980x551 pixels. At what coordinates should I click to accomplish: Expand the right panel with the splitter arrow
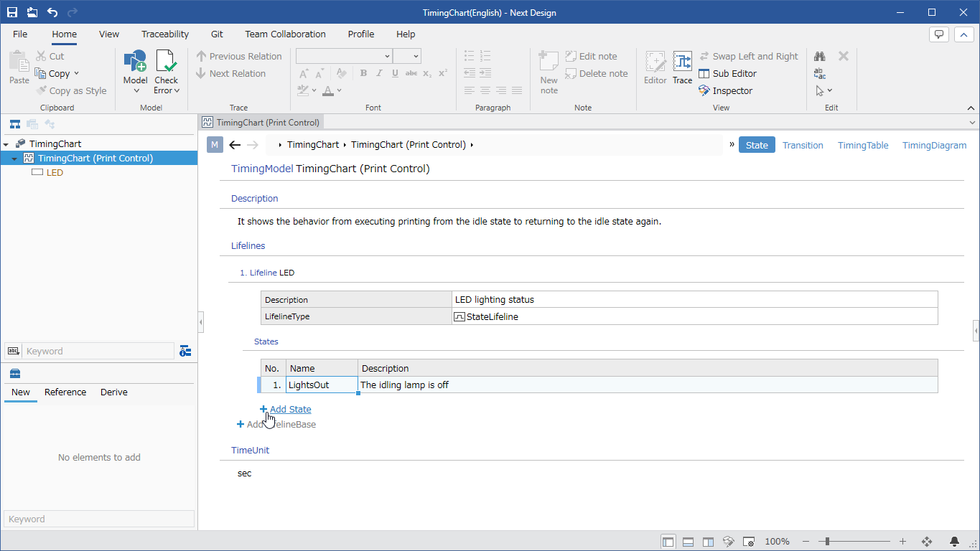(x=976, y=331)
